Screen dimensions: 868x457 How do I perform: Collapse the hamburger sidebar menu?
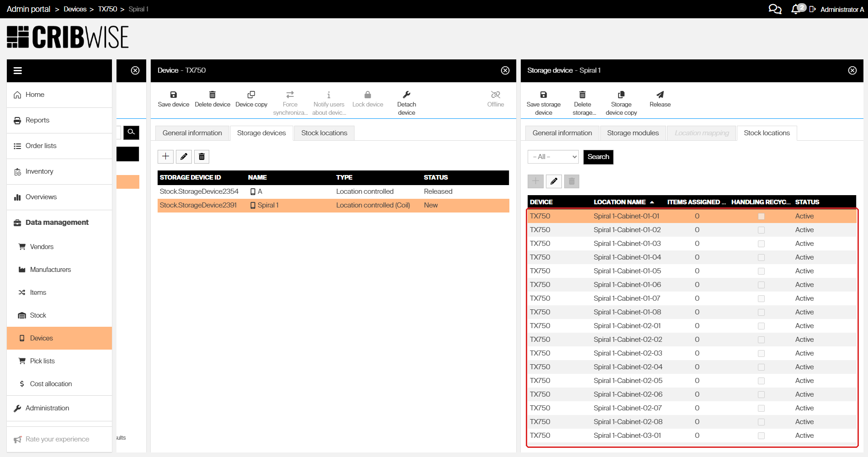pyautogui.click(x=18, y=70)
